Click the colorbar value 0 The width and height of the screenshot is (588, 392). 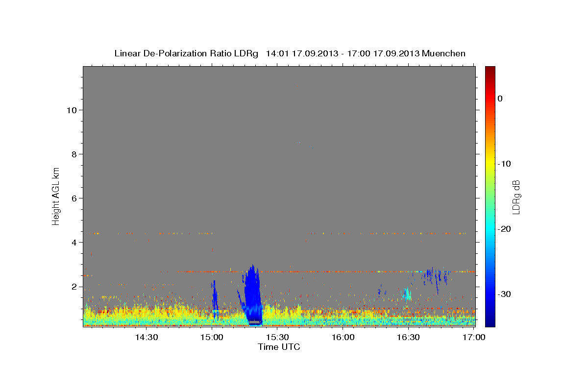click(x=500, y=98)
